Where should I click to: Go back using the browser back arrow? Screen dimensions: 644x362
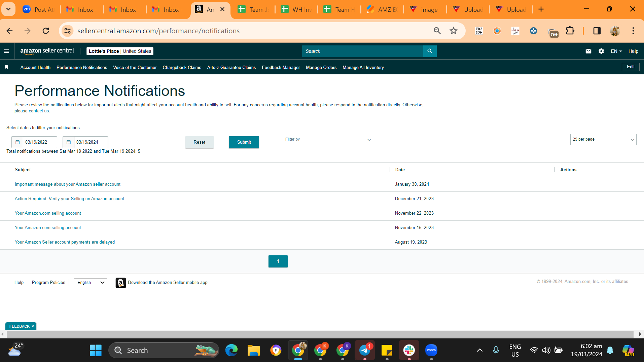(x=9, y=31)
